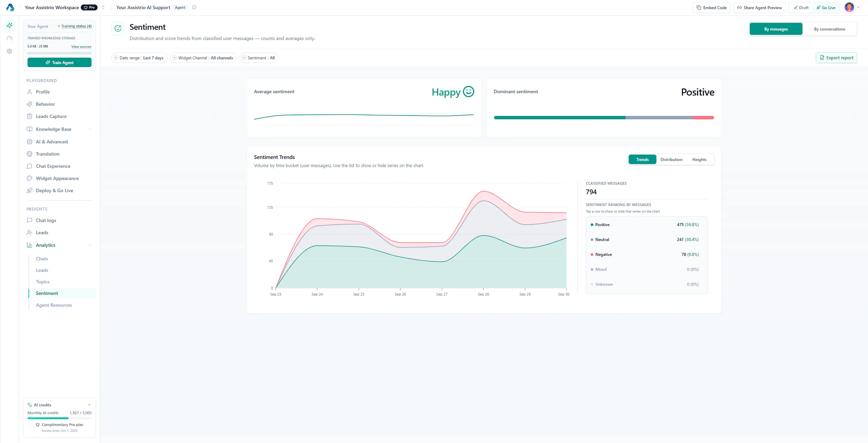Open the settings gear icon in left rail
Viewport: 868px width, 443px height.
click(x=9, y=51)
